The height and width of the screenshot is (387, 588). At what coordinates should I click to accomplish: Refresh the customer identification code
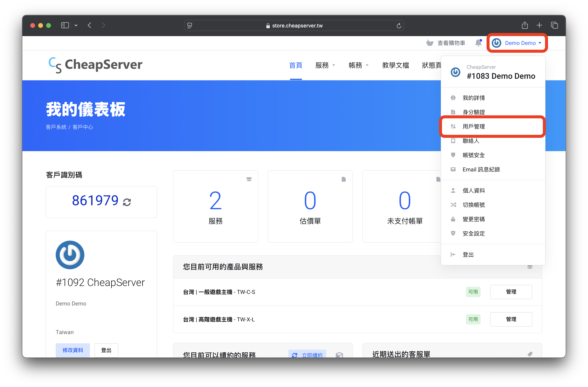pyautogui.click(x=127, y=202)
